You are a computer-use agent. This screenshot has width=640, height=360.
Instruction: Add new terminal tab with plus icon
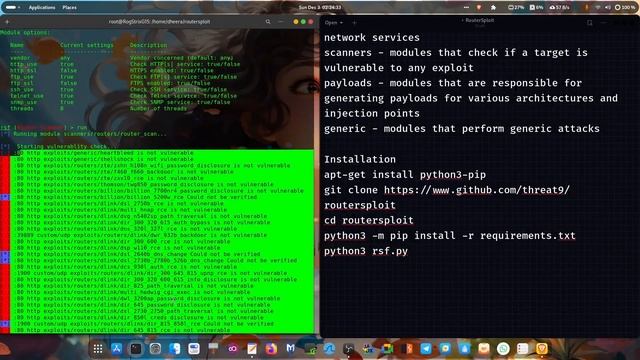(7, 22)
